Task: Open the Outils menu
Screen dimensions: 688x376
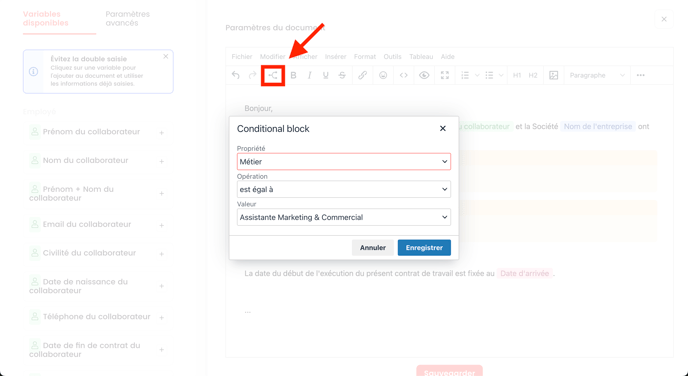Action: pos(392,57)
